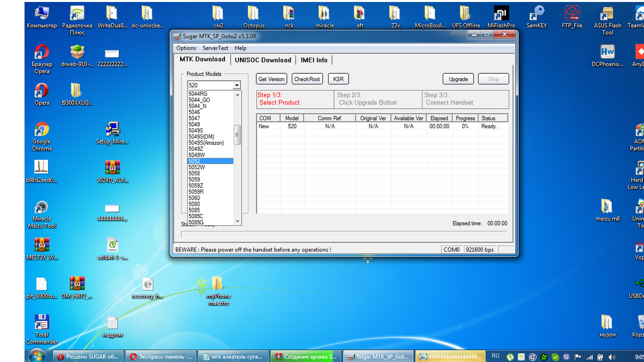Switch to UNISOC Download tab
644x362 pixels.
coord(263,60)
